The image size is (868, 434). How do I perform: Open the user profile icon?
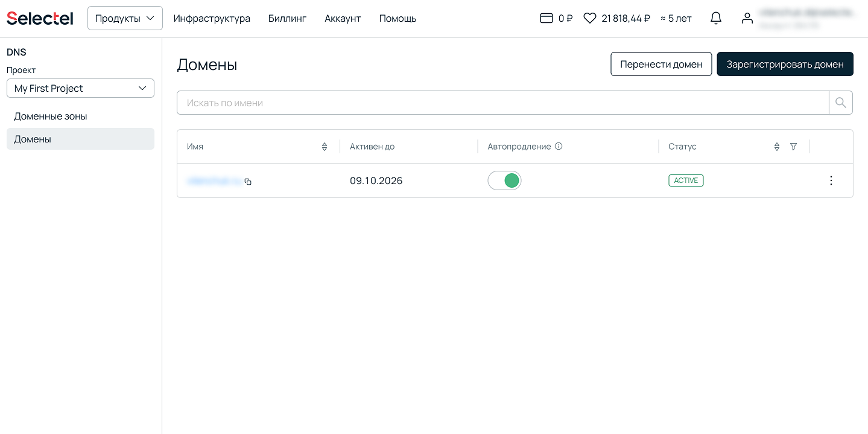pyautogui.click(x=747, y=18)
